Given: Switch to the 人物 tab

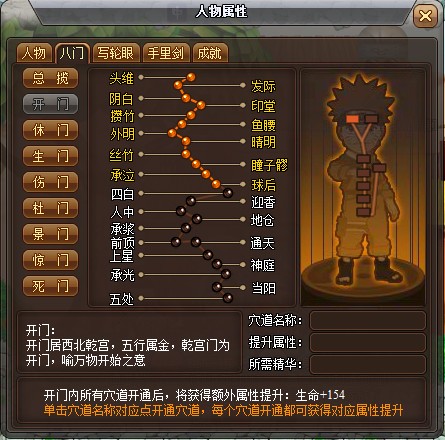Looking at the screenshot, I should [x=34, y=53].
